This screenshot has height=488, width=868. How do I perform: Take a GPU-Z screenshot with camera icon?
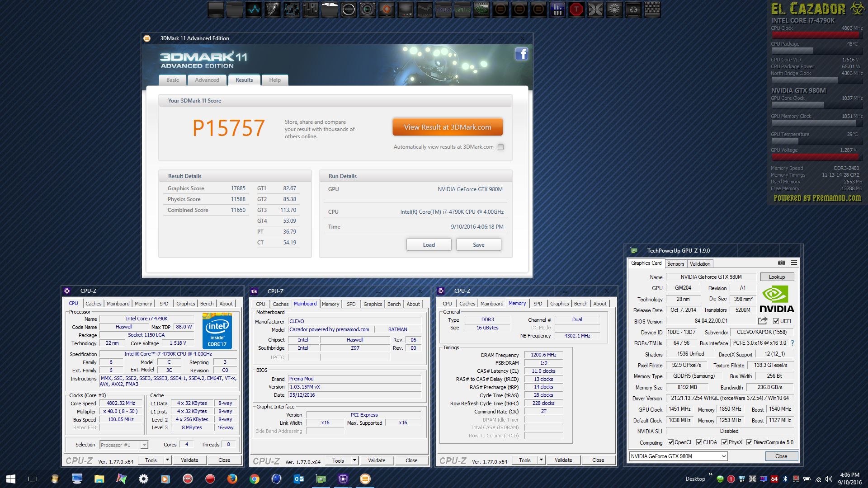(782, 263)
